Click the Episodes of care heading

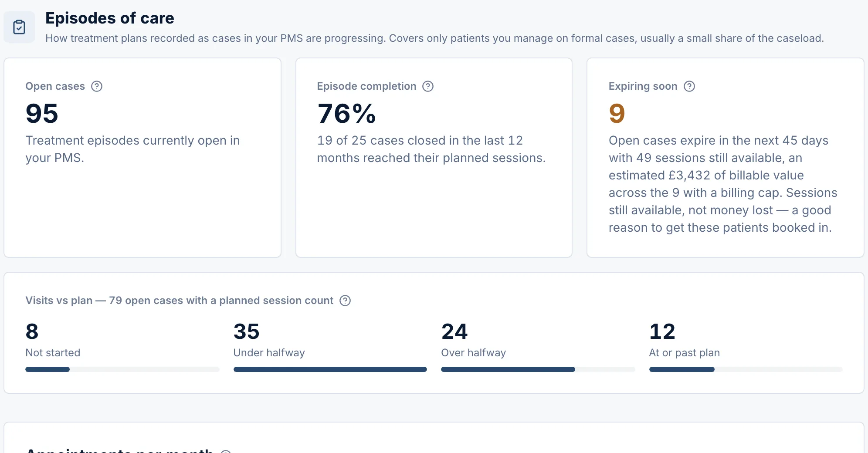(110, 18)
